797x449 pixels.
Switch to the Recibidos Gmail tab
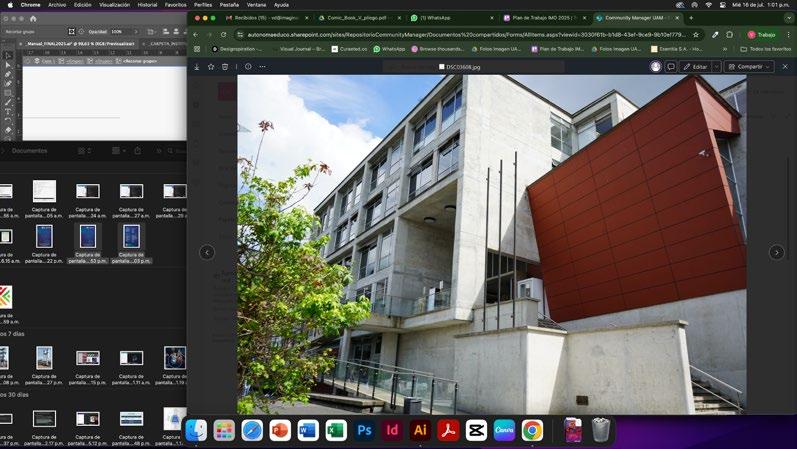tap(267, 18)
